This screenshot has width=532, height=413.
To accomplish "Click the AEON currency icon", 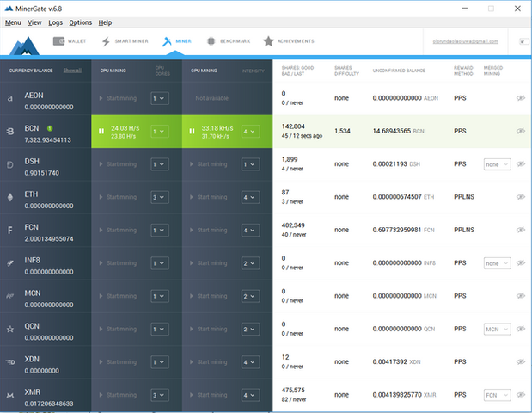I will pyautogui.click(x=10, y=98).
